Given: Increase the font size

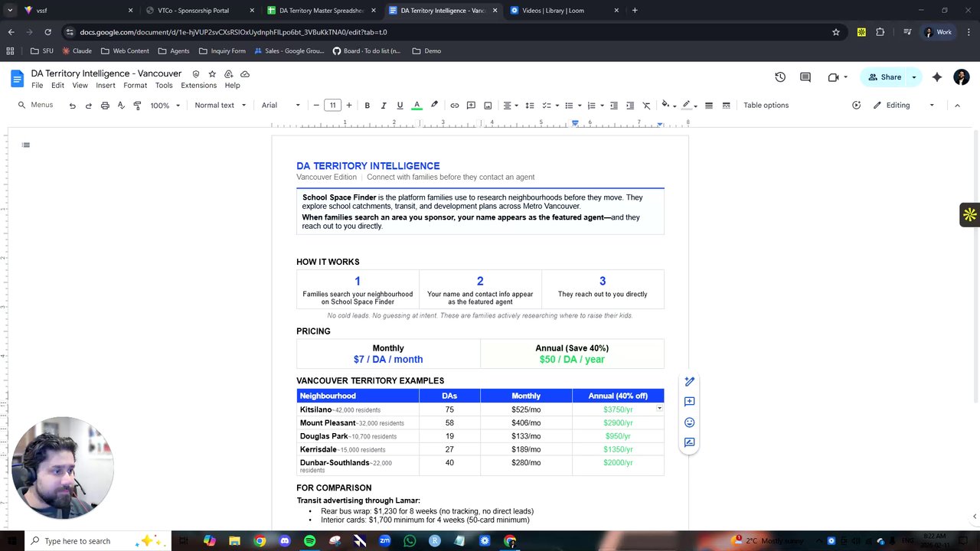Looking at the screenshot, I should [x=349, y=106].
